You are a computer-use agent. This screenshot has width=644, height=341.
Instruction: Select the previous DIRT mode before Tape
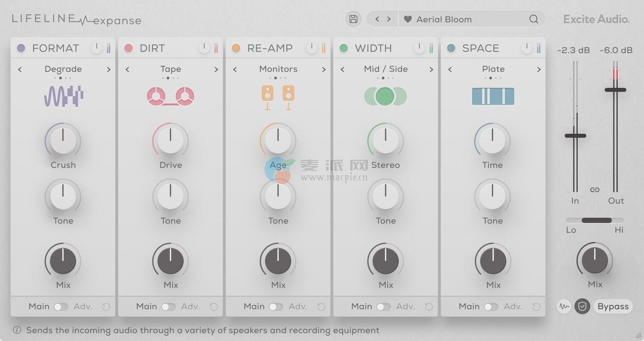(127, 69)
